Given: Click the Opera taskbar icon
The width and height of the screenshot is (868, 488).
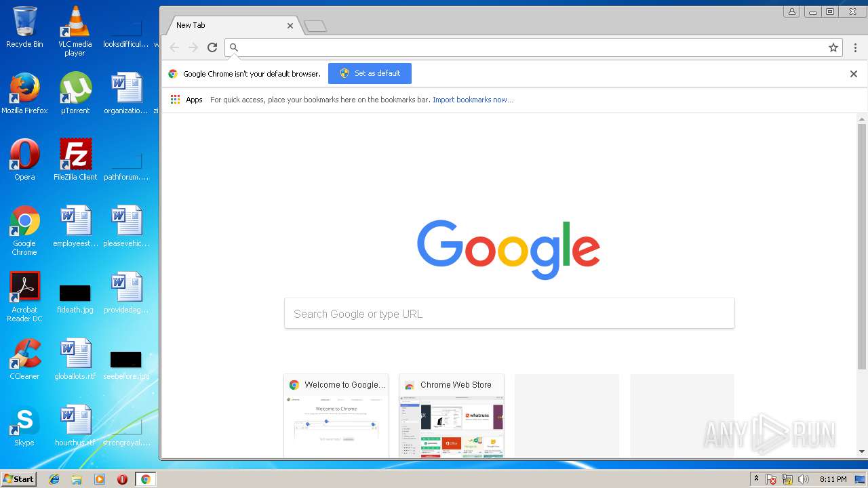Looking at the screenshot, I should click(122, 479).
